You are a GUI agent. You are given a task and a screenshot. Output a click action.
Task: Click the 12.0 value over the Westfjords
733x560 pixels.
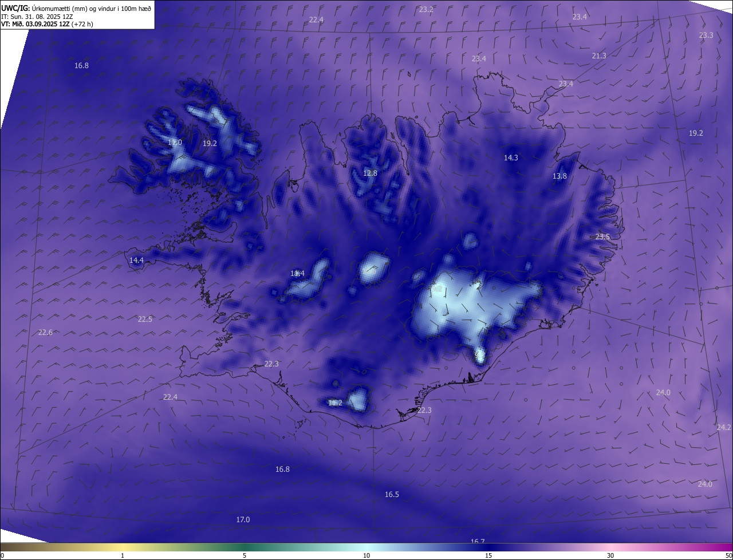(x=175, y=143)
